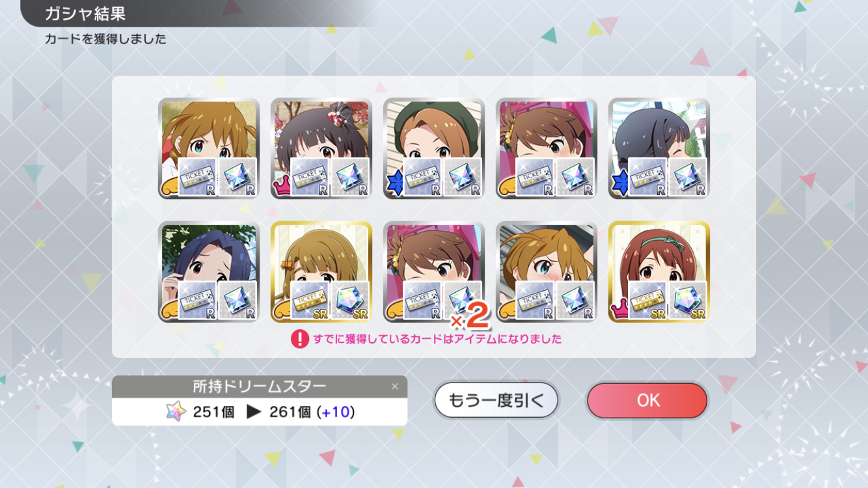
Task: Open the blushing orange-haired girl card
Action: [x=546, y=271]
